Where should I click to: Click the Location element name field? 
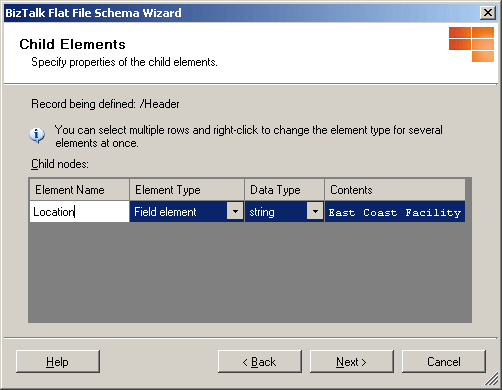click(x=79, y=211)
